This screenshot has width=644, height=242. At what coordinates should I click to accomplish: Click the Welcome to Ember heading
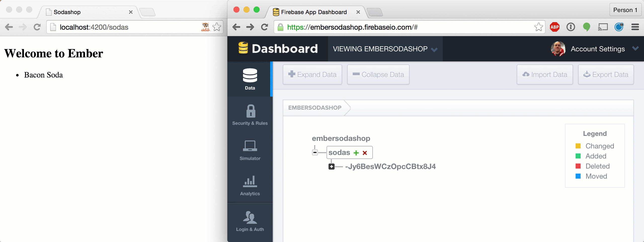click(54, 53)
